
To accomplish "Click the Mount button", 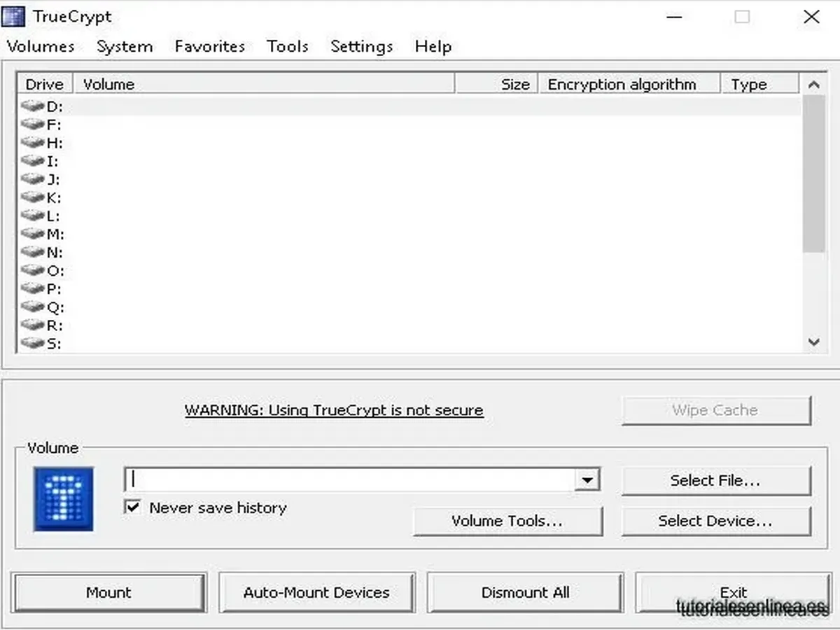I will [108, 592].
